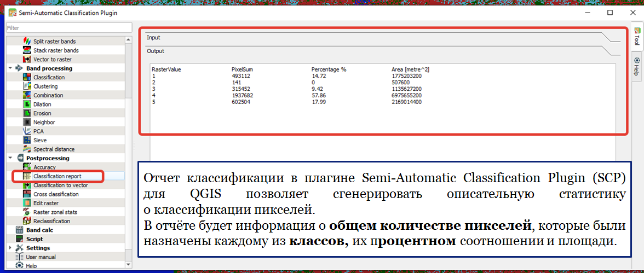Select Stack raster bands in the tree
Image resolution: width=644 pixels, height=273 pixels.
pyautogui.click(x=56, y=50)
